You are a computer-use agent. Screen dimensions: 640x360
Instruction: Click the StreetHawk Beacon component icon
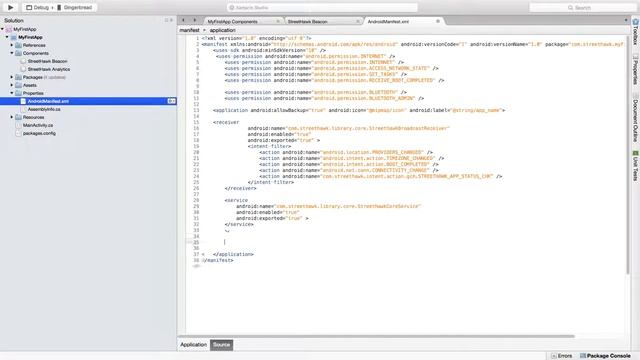[23, 61]
